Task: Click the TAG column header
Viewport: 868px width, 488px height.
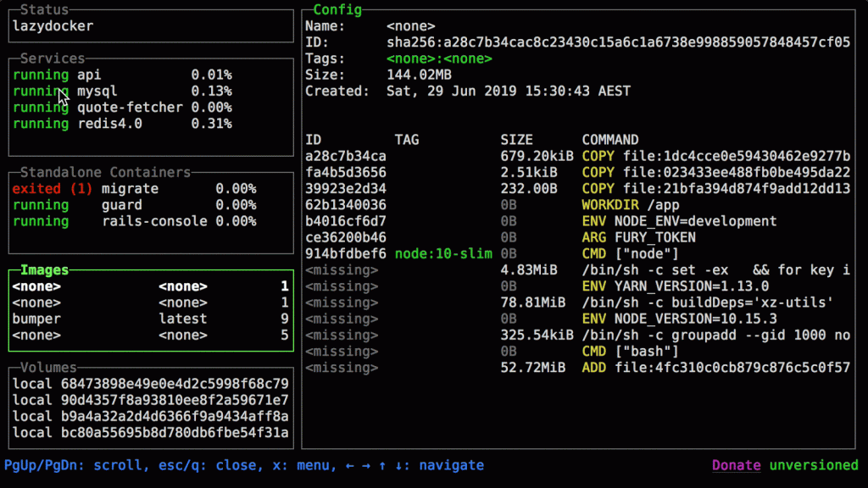Action: click(x=407, y=140)
